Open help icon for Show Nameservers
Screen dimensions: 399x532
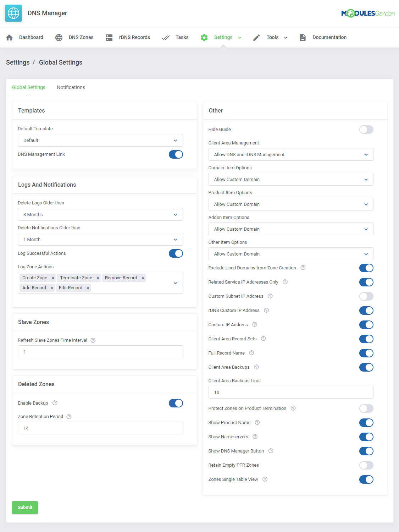[x=255, y=437]
